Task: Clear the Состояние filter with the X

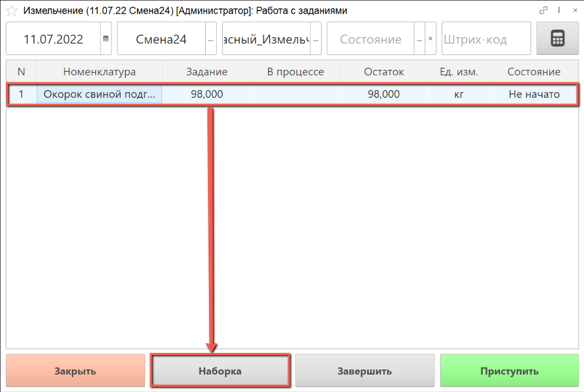Action: click(x=430, y=39)
